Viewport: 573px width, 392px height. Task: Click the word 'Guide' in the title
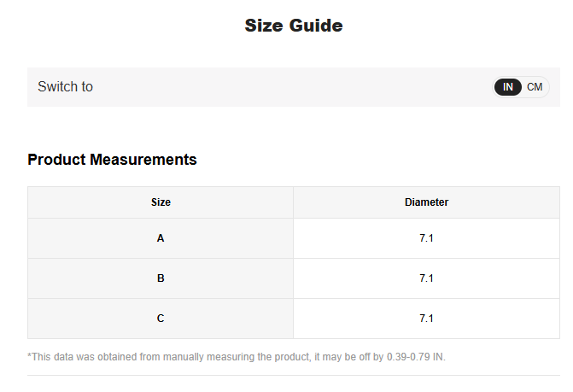315,26
